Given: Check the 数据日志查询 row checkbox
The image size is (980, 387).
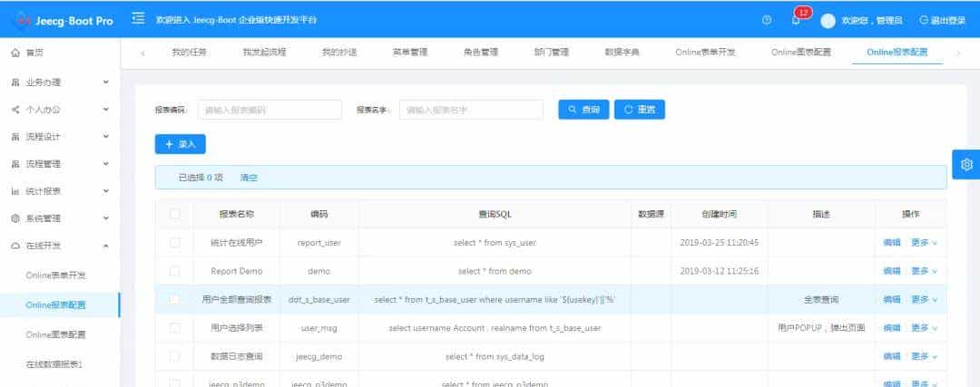Looking at the screenshot, I should [x=174, y=356].
